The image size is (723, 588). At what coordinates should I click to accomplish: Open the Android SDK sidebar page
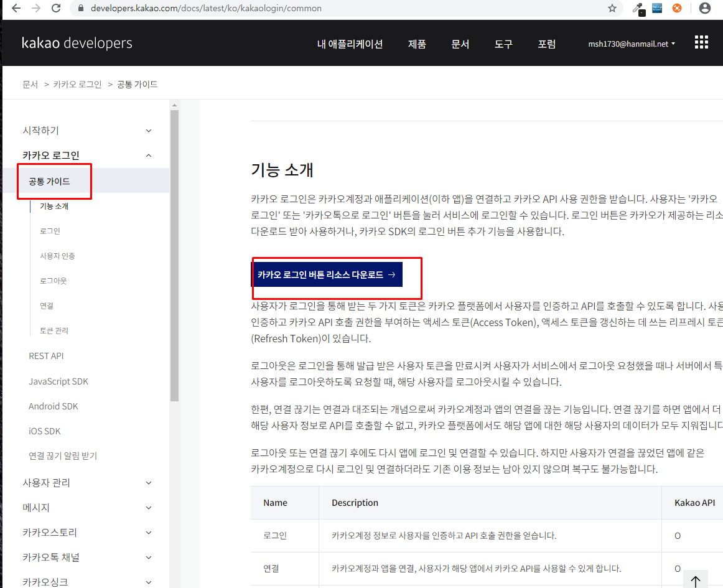point(53,406)
